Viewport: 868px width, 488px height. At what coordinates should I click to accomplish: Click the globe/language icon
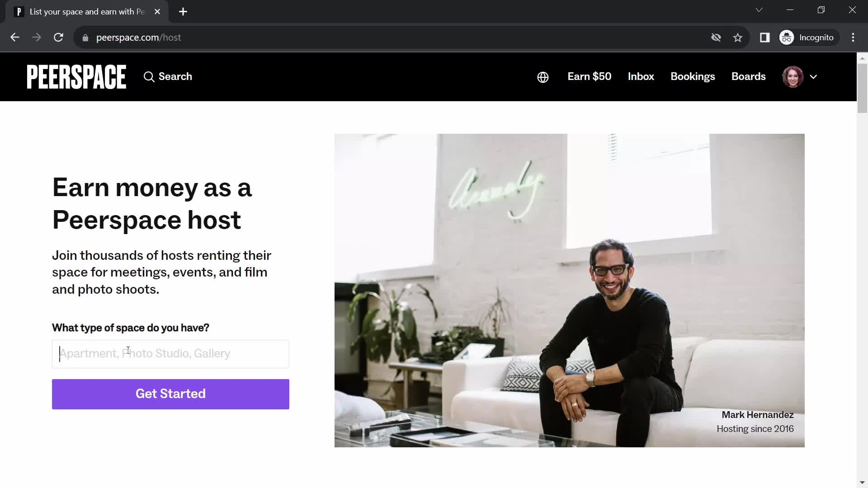542,76
